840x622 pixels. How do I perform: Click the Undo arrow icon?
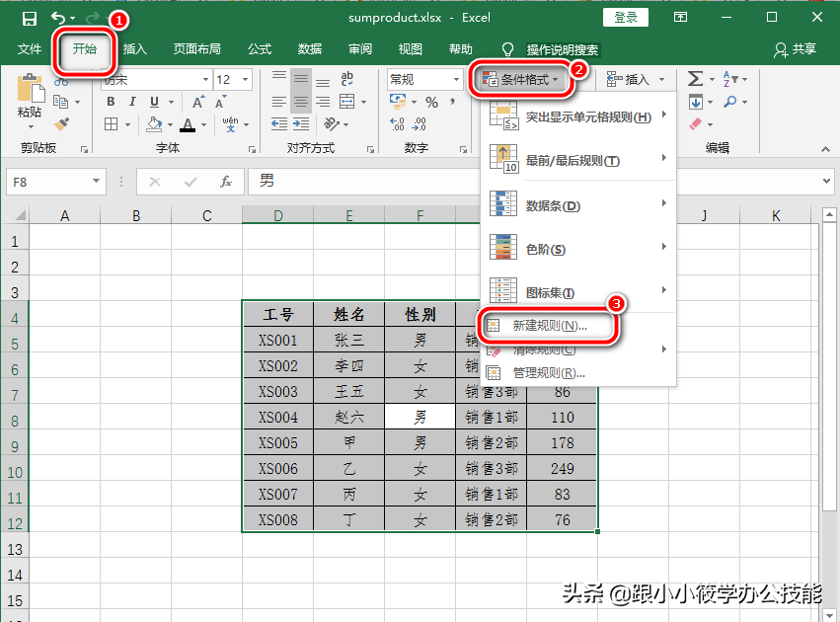(58, 18)
